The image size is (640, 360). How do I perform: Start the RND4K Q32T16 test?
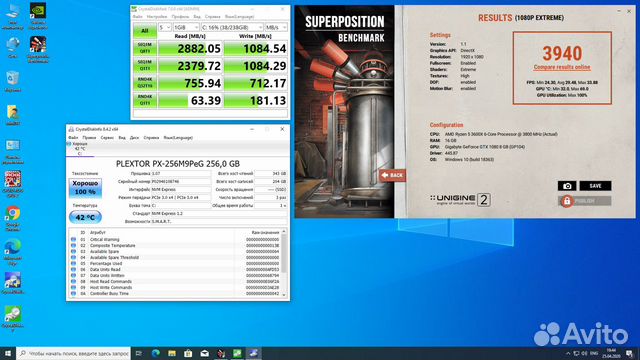click(x=144, y=83)
